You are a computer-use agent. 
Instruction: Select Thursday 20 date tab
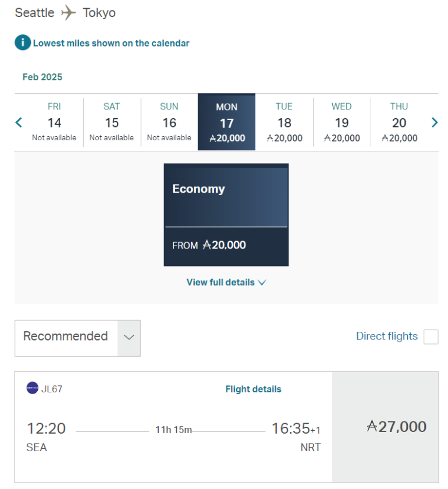pyautogui.click(x=399, y=122)
